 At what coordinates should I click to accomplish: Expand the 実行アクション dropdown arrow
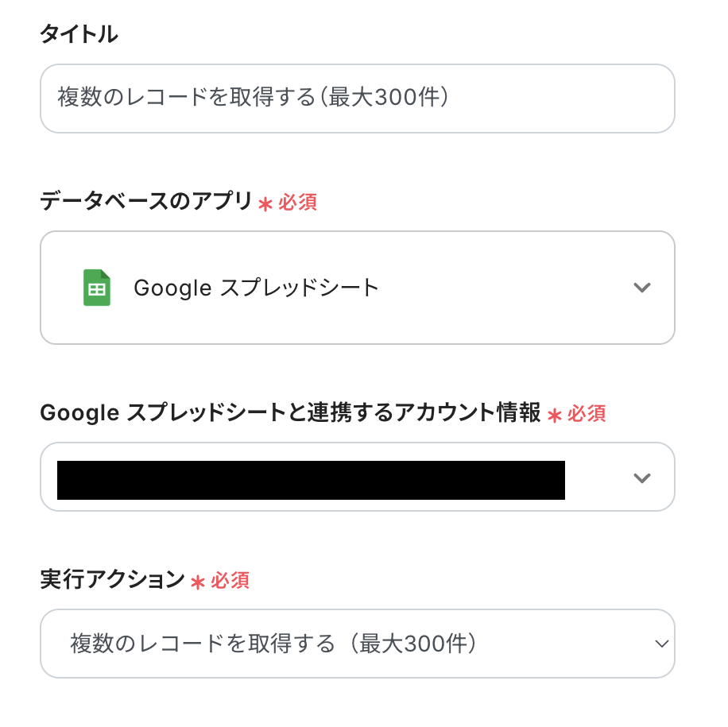click(x=661, y=644)
